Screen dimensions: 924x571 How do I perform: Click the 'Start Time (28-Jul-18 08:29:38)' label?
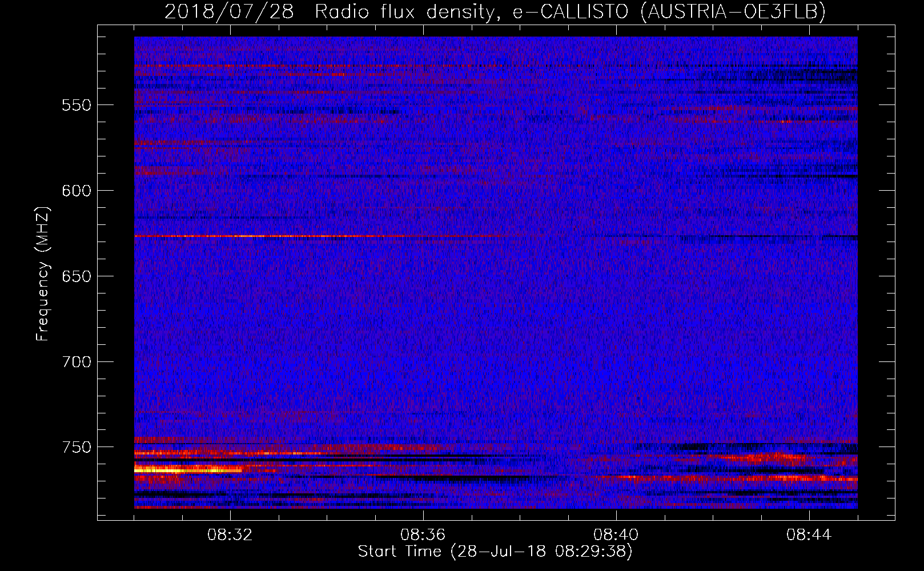pyautogui.click(x=495, y=552)
